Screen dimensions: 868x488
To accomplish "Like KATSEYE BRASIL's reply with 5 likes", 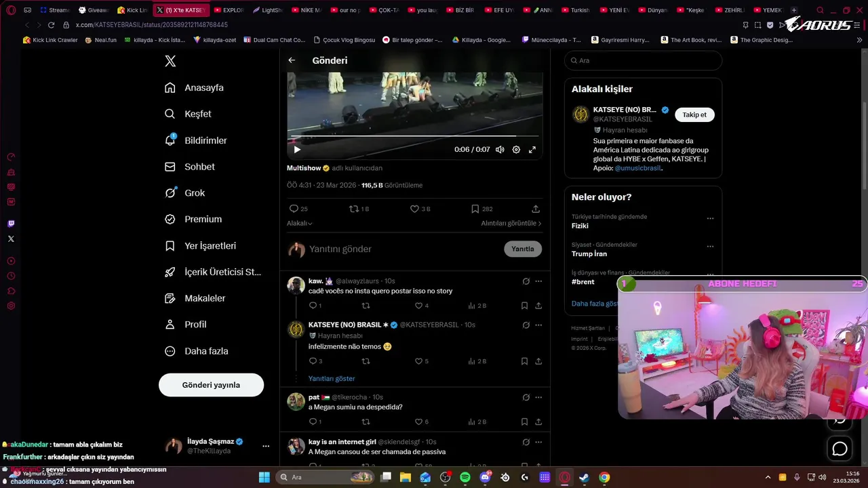I will point(419,361).
